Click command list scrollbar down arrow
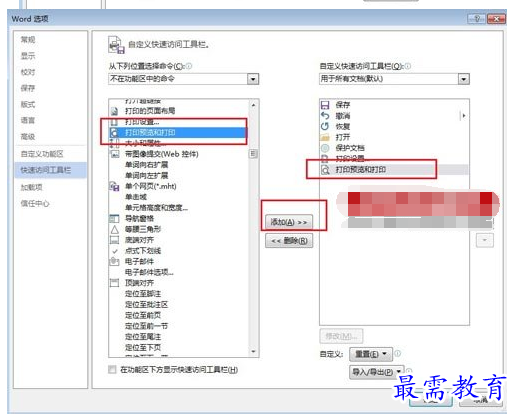 (x=254, y=351)
